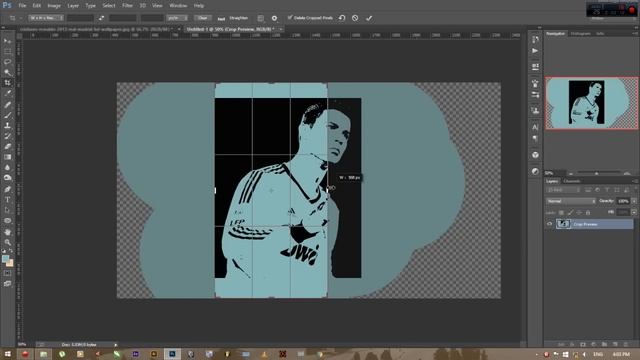Viewport: 640px width, 360px height.
Task: Hide the Crop Preview layer
Action: point(549,224)
